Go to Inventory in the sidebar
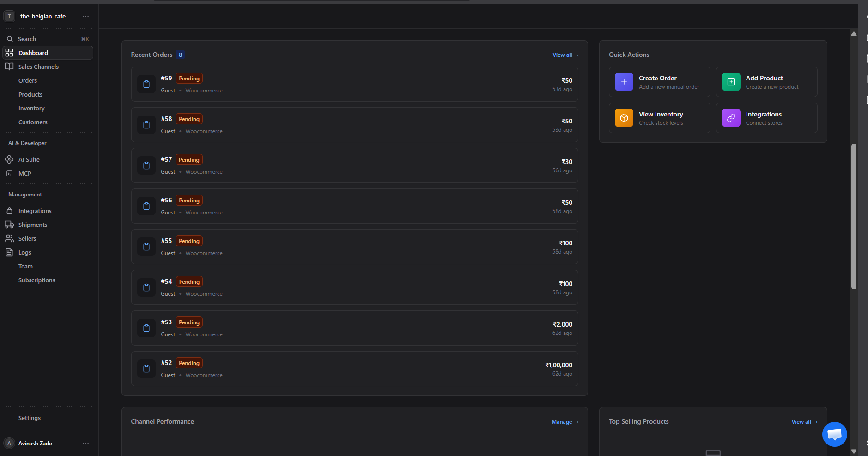 [31, 108]
